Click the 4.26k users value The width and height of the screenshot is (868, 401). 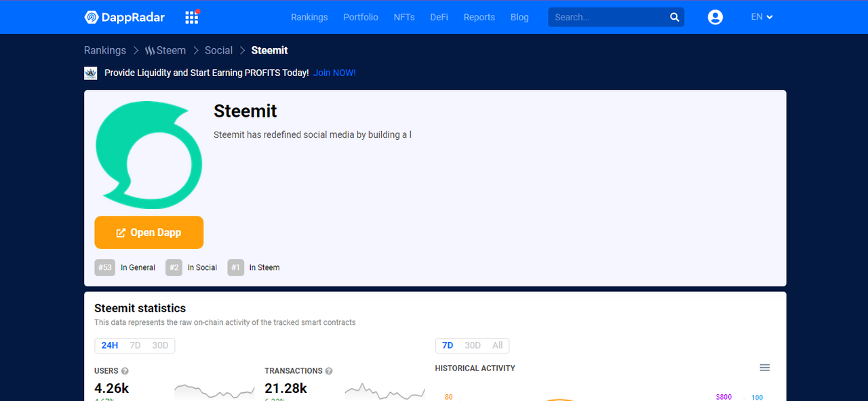(112, 389)
